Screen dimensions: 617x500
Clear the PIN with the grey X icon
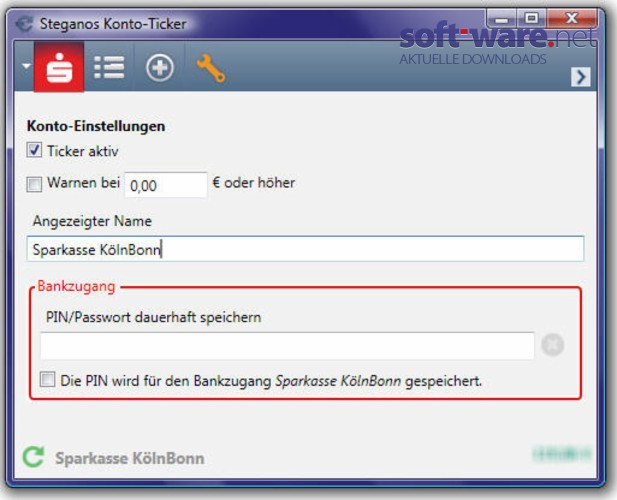click(x=552, y=345)
